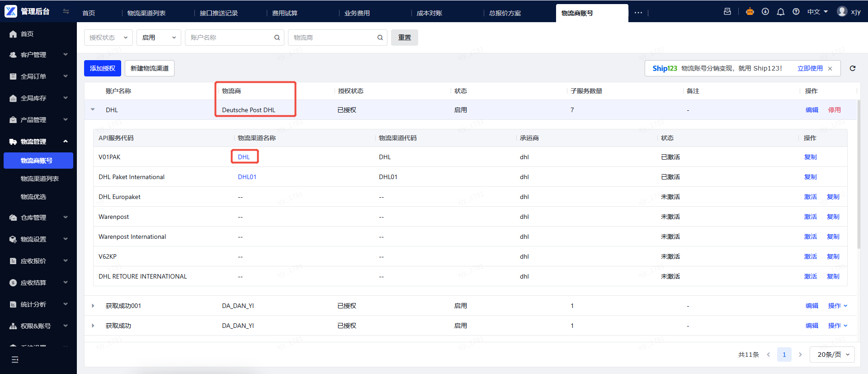Expand 客户管理 sidebar menu
Image resolution: width=868 pixels, height=374 pixels.
tap(38, 55)
